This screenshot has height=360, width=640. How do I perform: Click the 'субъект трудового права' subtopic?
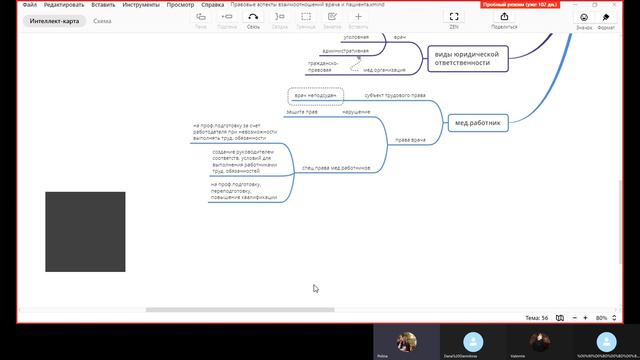click(x=395, y=96)
